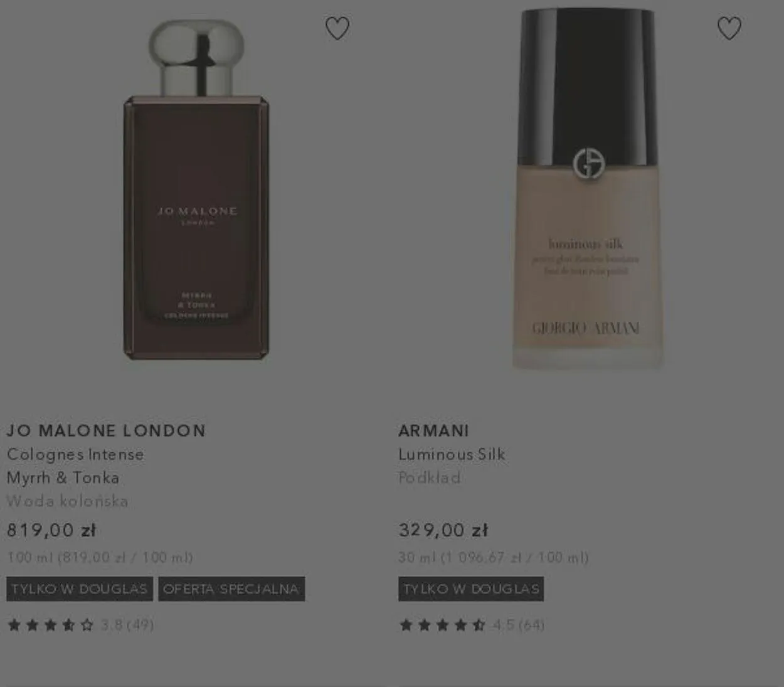Click TYLKO W DOUGLAS badge under Jo Malone
The image size is (784, 687).
point(80,589)
